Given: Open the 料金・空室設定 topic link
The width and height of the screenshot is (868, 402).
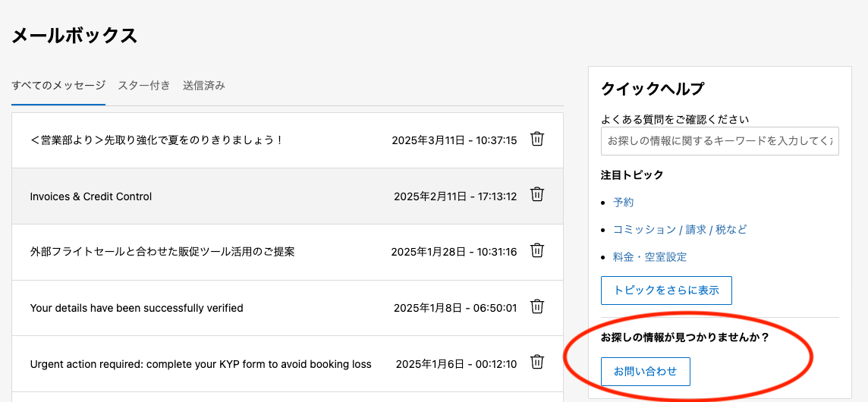Looking at the screenshot, I should [649, 257].
